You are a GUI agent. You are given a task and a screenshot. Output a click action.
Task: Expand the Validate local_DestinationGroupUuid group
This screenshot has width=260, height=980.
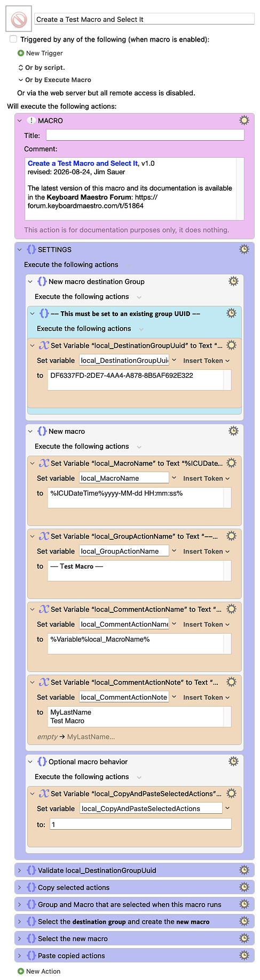coord(20,870)
